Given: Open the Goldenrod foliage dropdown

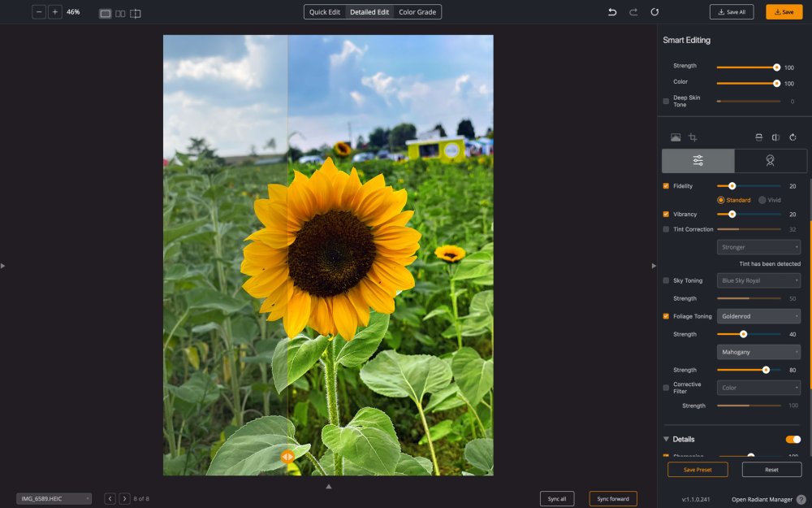Looking at the screenshot, I should tap(758, 316).
